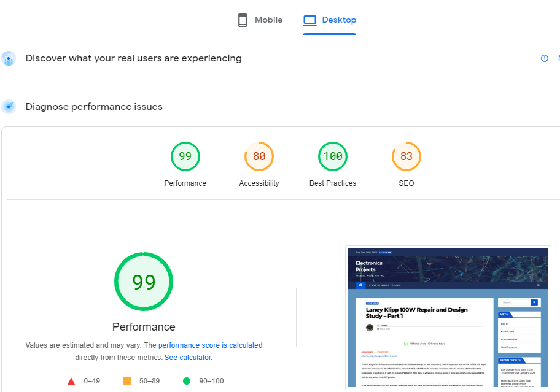Click 'Diagnose performance issues' heading text
This screenshot has height=392, width=560.
[94, 107]
